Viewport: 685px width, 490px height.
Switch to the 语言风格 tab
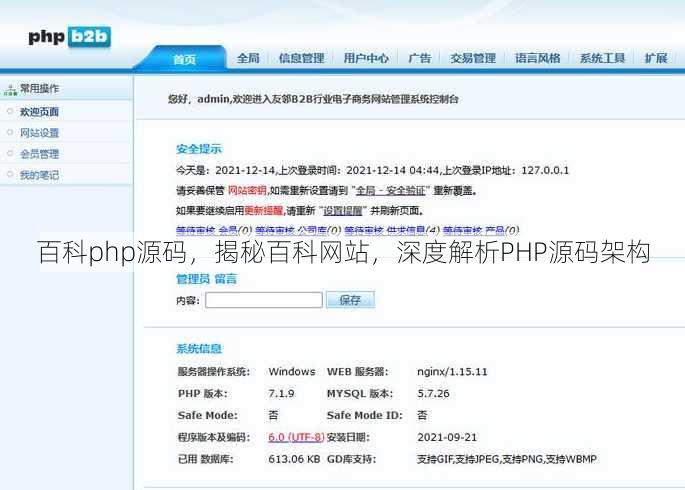click(x=537, y=58)
